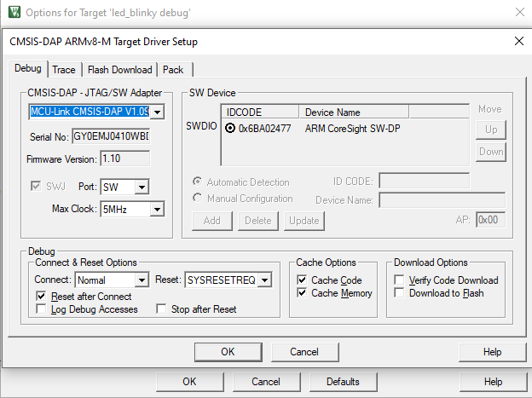Disable Cache Code option
The image size is (532, 398).
[302, 280]
